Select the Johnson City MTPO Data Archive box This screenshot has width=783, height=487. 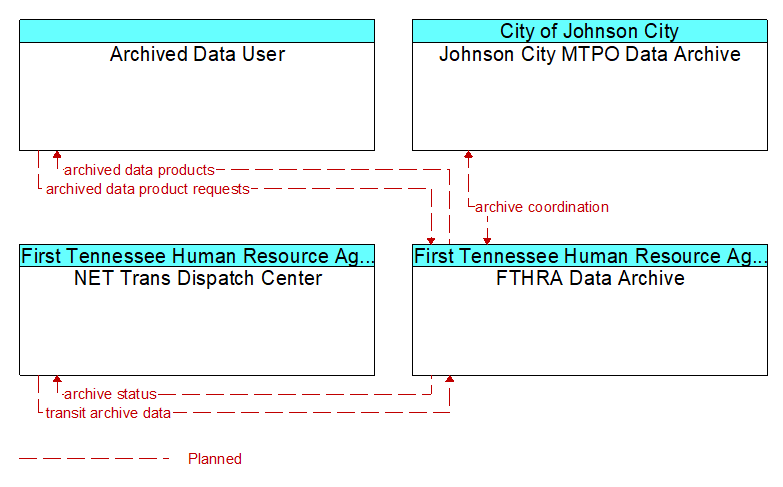point(590,85)
